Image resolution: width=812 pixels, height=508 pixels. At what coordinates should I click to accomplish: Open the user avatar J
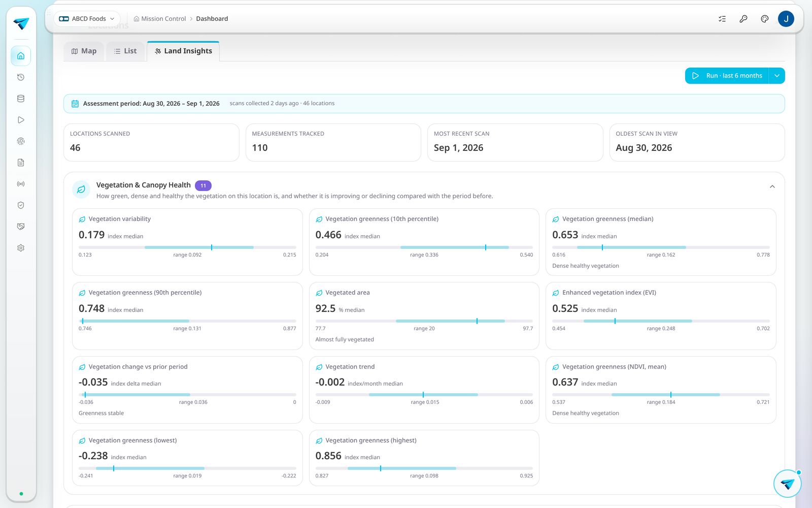coord(786,19)
